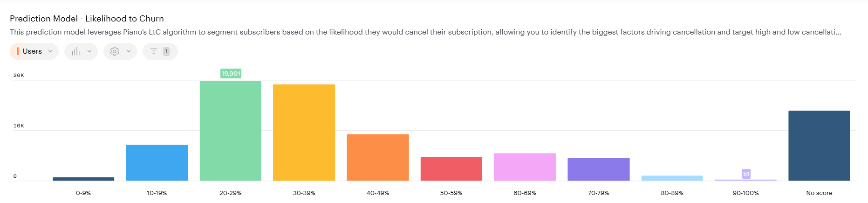Expand the settings chevron arrow
The height and width of the screenshot is (203, 868).
[129, 51]
